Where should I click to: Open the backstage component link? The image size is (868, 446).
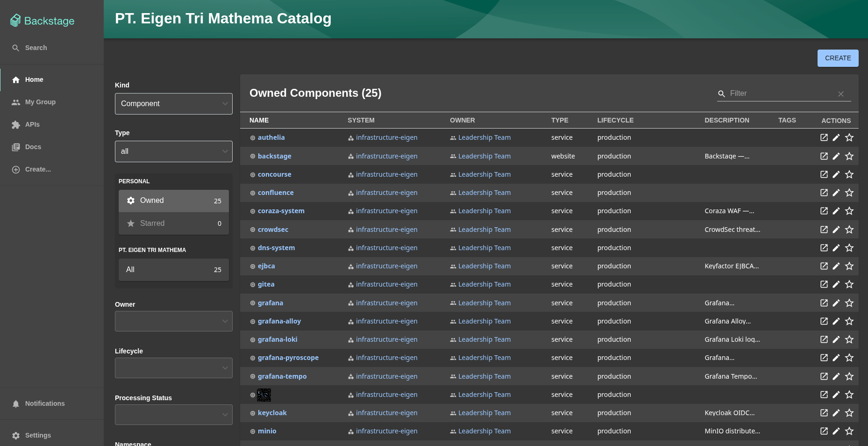tap(275, 156)
